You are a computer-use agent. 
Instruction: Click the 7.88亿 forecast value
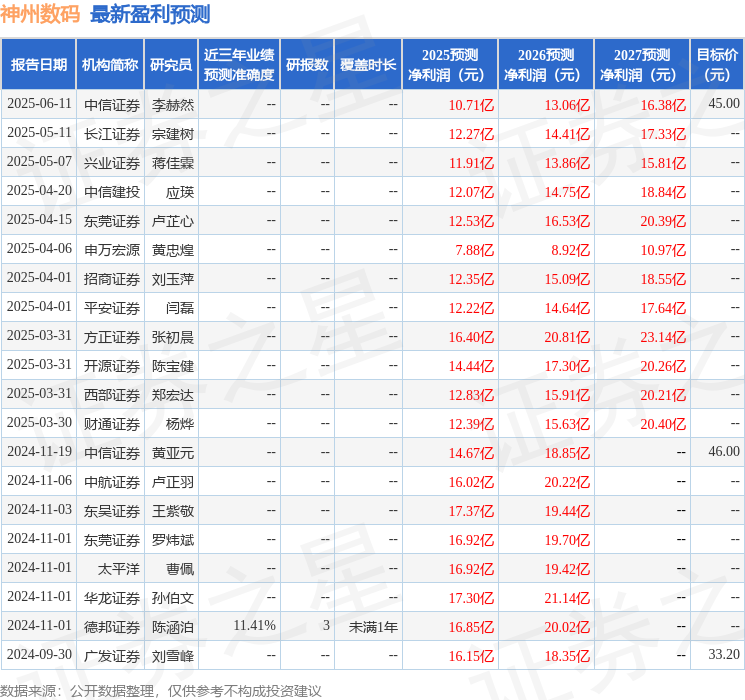point(475,250)
